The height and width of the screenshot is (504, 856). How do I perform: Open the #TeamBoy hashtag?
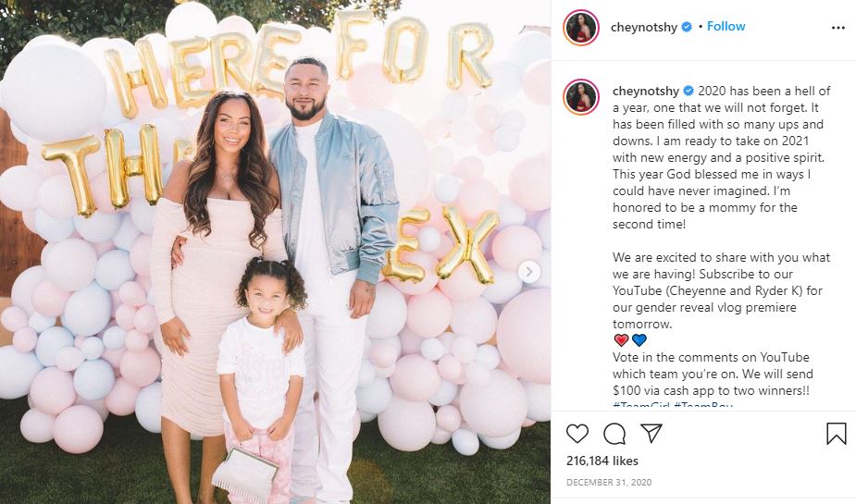pos(703,405)
